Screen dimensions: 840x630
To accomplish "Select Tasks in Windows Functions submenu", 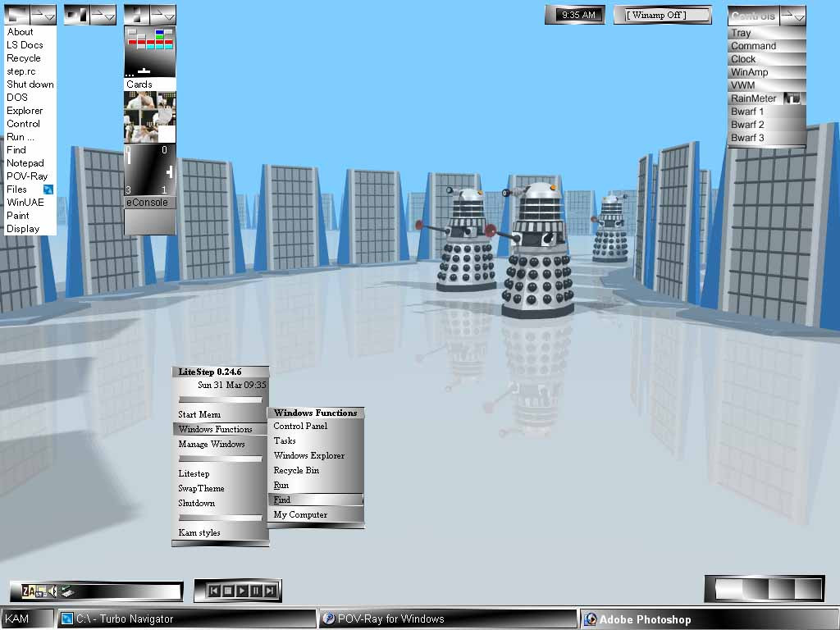I will (316, 441).
